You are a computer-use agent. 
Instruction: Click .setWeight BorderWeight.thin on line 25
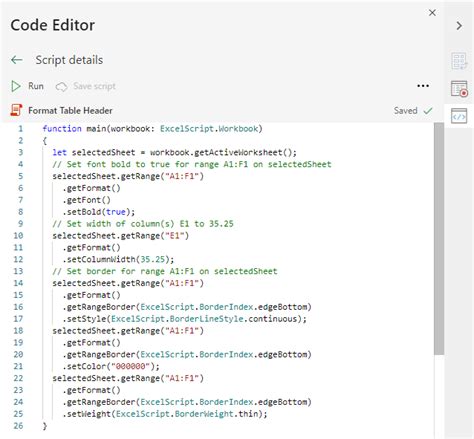(165, 414)
